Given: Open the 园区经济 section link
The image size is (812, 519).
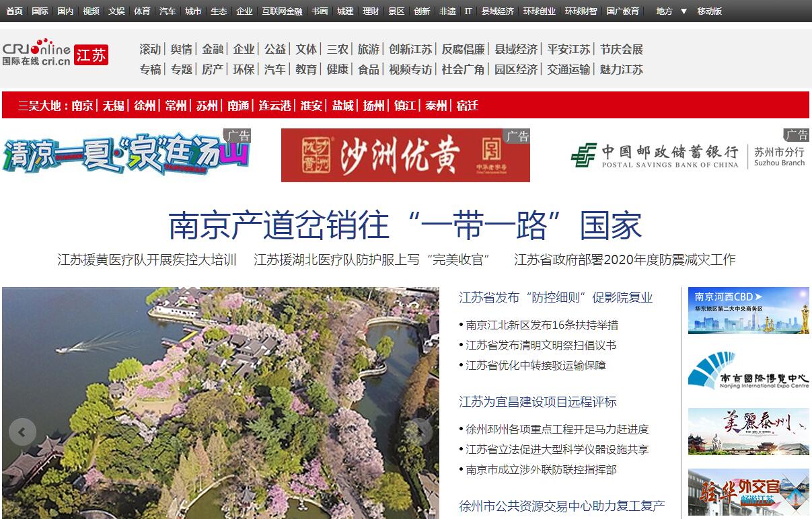Looking at the screenshot, I should [516, 69].
